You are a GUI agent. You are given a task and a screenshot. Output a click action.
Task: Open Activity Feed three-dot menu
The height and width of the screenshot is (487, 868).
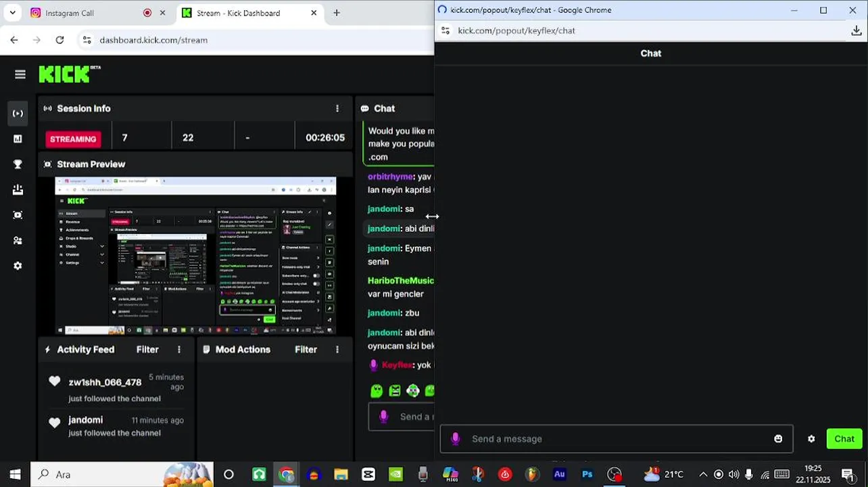(x=179, y=350)
